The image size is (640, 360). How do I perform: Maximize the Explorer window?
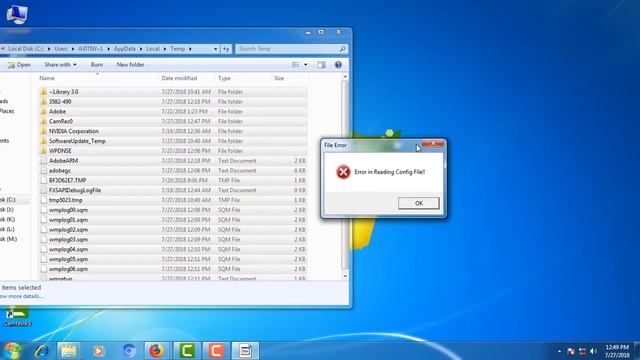[321, 32]
